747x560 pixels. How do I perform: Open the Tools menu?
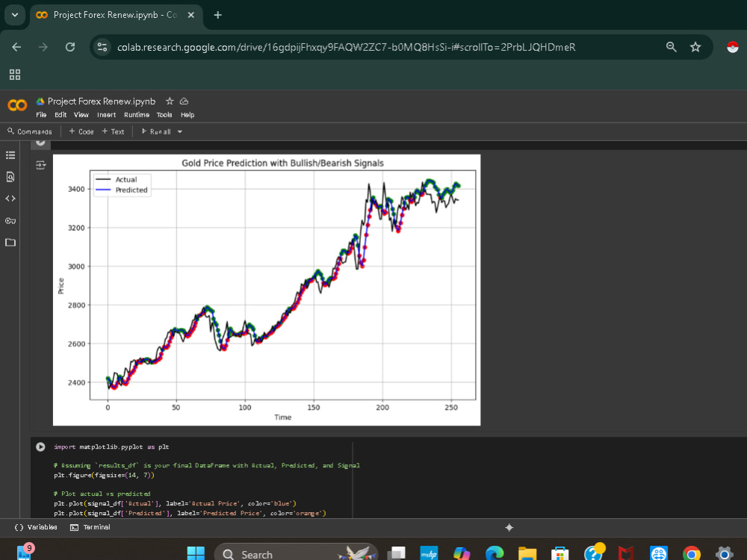pos(164,115)
